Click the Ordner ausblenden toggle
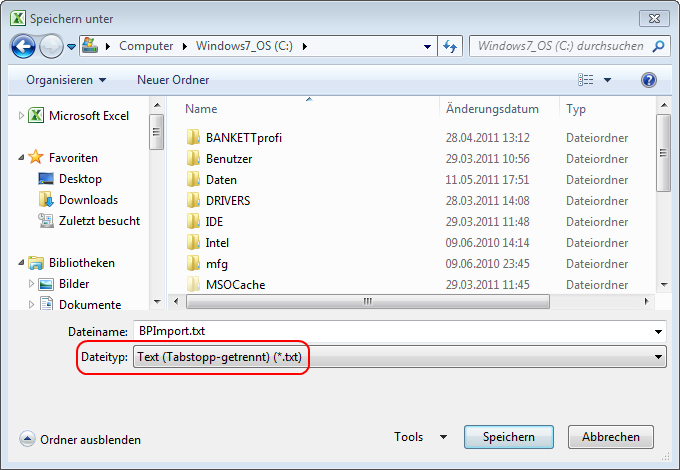 pyautogui.click(x=80, y=439)
